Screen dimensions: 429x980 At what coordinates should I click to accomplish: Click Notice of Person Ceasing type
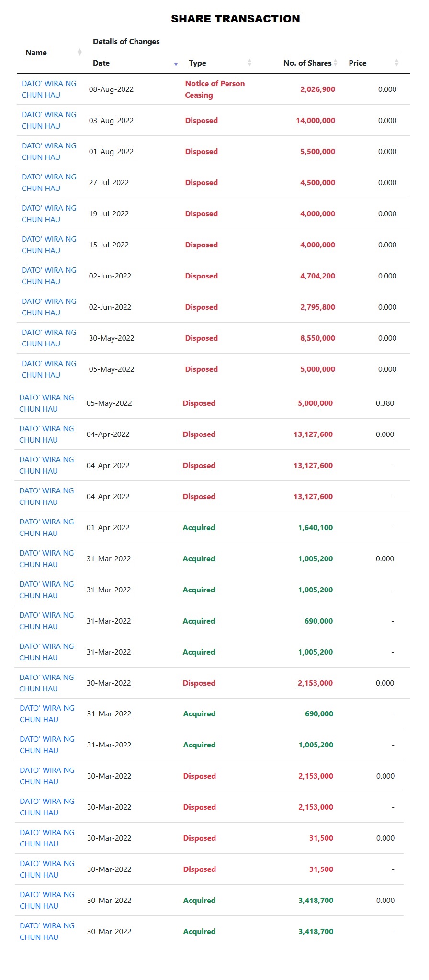[x=214, y=89]
